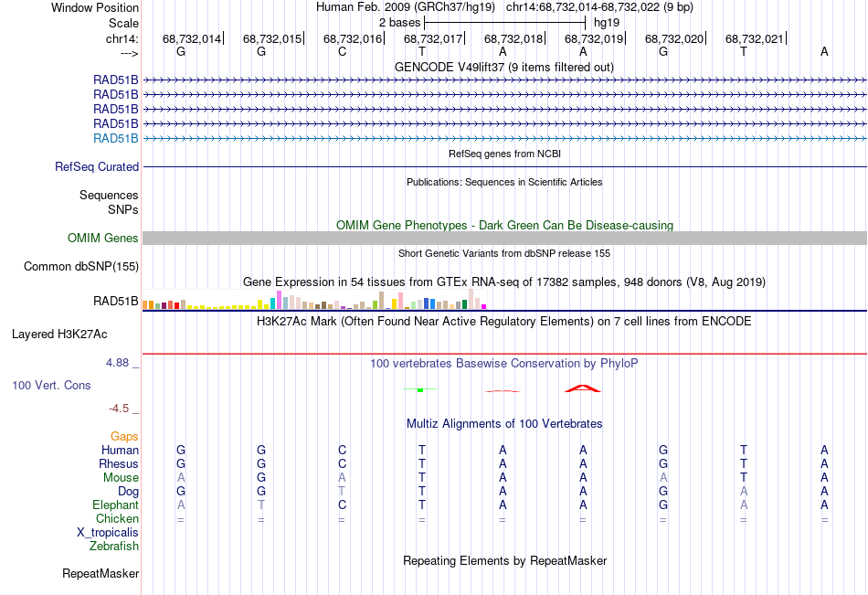Click the C base in ruler sequence
868x595 pixels.
pyautogui.click(x=342, y=51)
